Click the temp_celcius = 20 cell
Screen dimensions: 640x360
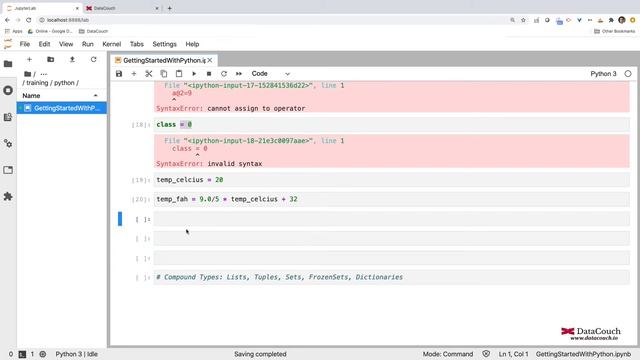(x=391, y=180)
